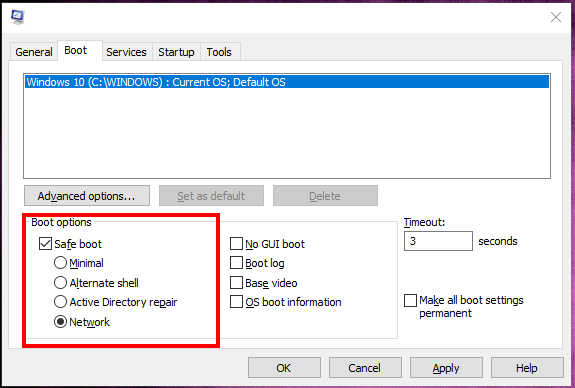Image resolution: width=575 pixels, height=388 pixels.
Task: Tick Make all boot settings permanent
Action: (x=410, y=300)
